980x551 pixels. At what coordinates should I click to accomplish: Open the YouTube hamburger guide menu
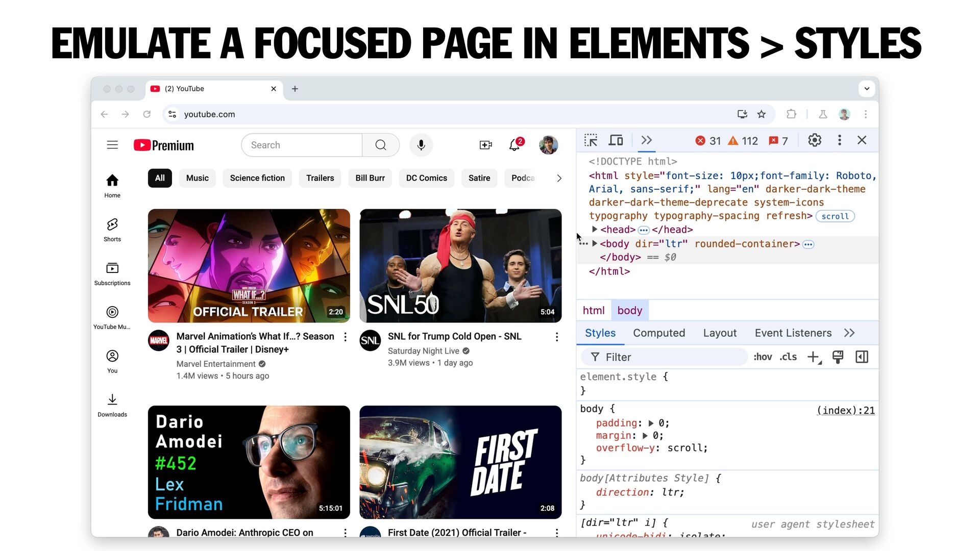click(x=112, y=145)
